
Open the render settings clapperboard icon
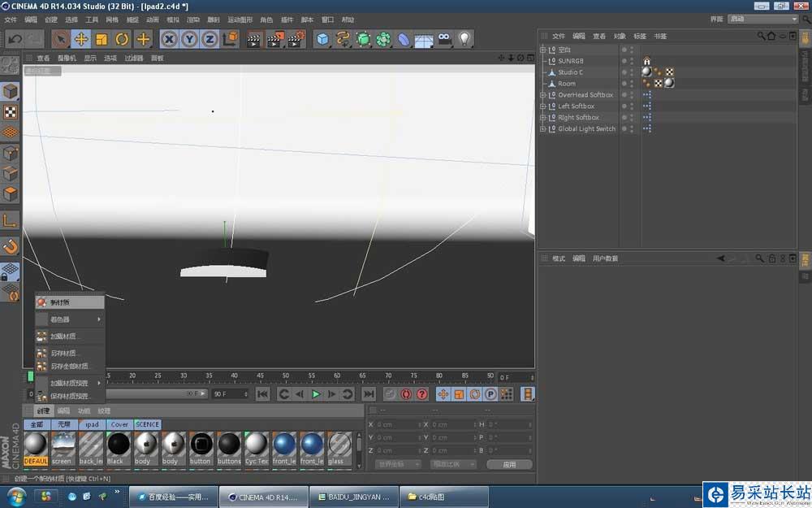click(296, 39)
